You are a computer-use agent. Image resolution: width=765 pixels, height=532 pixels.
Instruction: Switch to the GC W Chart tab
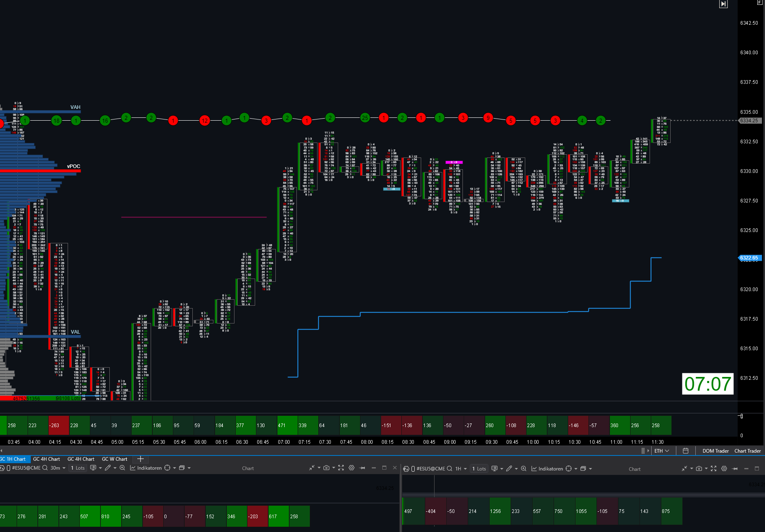coord(115,459)
